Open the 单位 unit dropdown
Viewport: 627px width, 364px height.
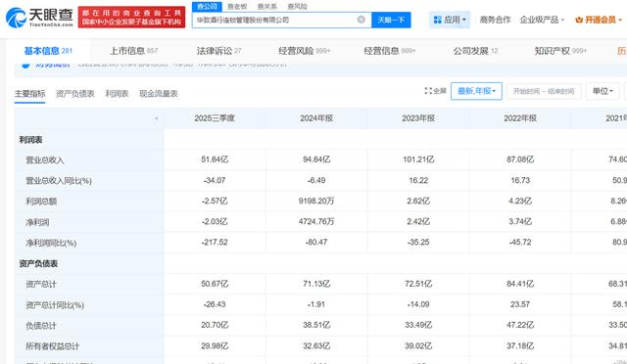pyautogui.click(x=603, y=91)
